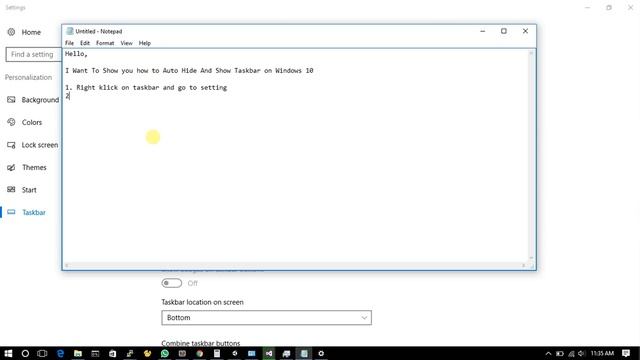Open Cortana search circle on taskbar
Image resolution: width=640 pixels, height=360 pixels.
click(x=25, y=353)
